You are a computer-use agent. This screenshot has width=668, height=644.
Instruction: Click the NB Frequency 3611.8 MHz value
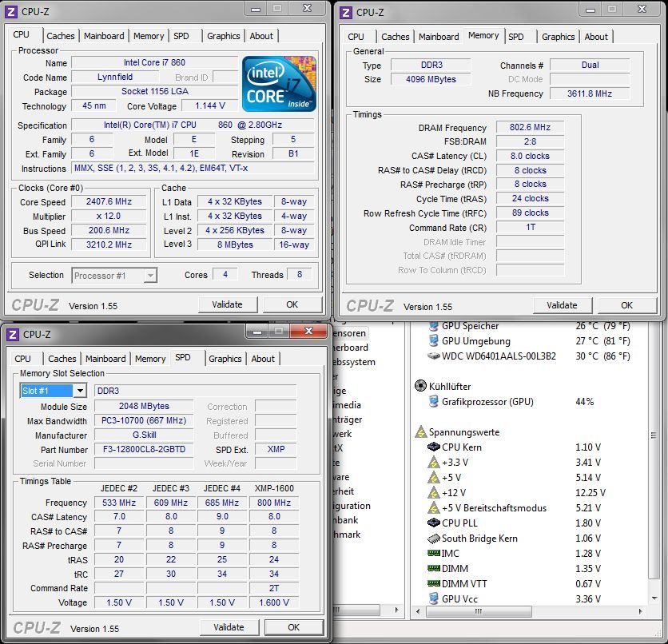click(x=590, y=93)
